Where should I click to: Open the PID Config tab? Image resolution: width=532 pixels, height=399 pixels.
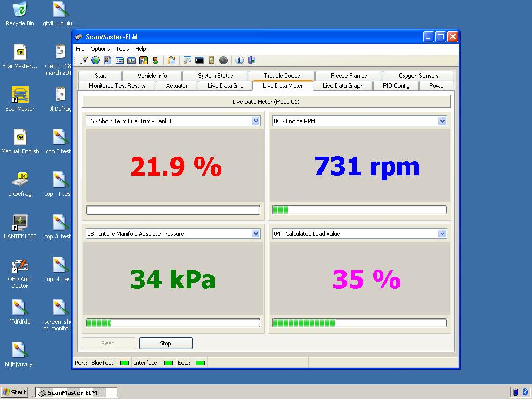396,86
